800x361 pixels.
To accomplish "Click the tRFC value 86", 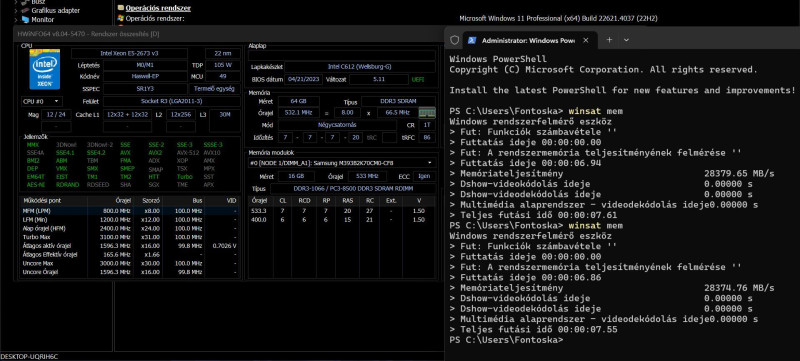I will [x=427, y=138].
